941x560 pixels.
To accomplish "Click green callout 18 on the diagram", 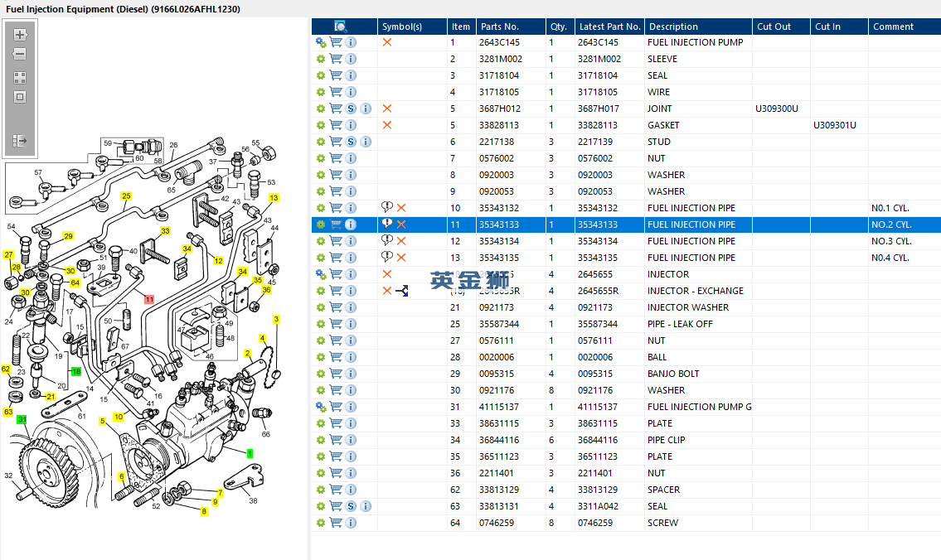I will [x=76, y=372].
